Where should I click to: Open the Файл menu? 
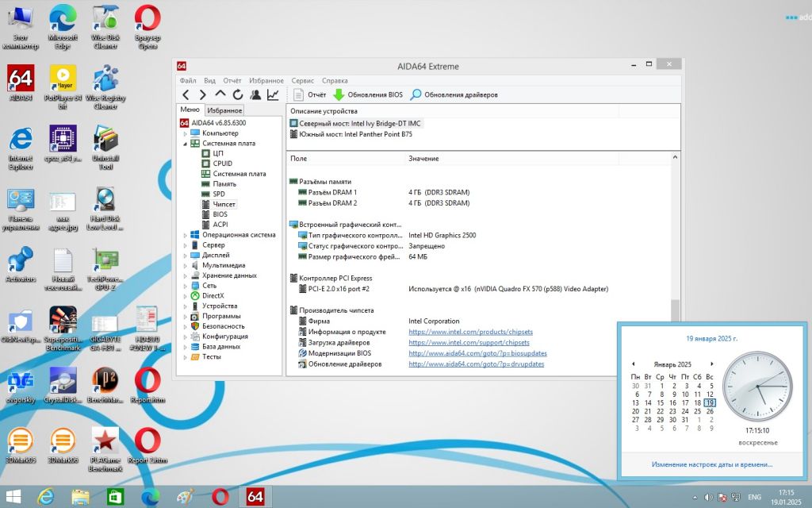[x=188, y=81]
